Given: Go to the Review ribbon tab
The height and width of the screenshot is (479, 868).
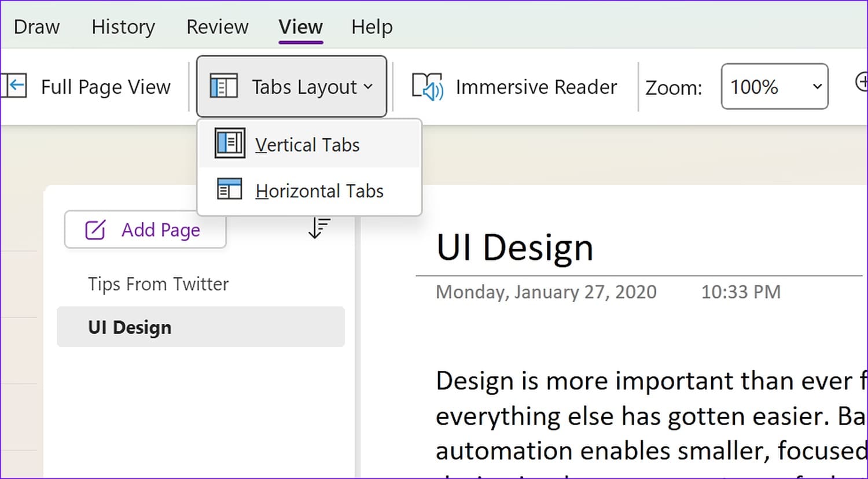Looking at the screenshot, I should coord(217,27).
